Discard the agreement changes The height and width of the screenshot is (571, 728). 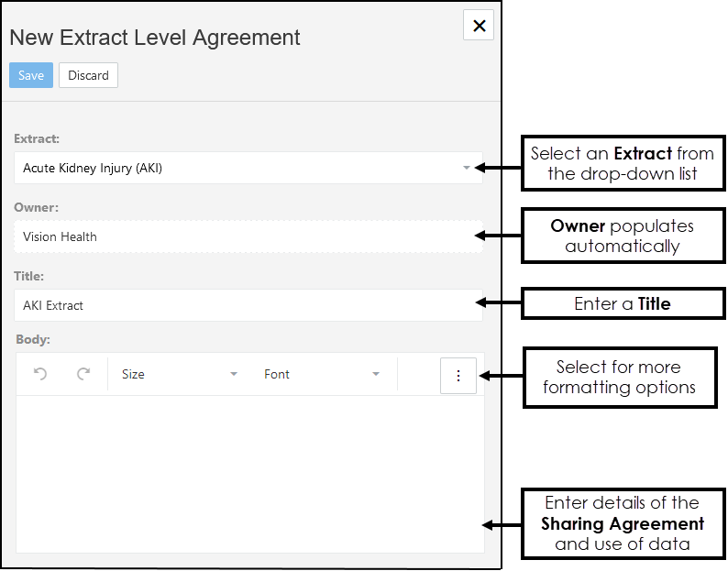88,75
